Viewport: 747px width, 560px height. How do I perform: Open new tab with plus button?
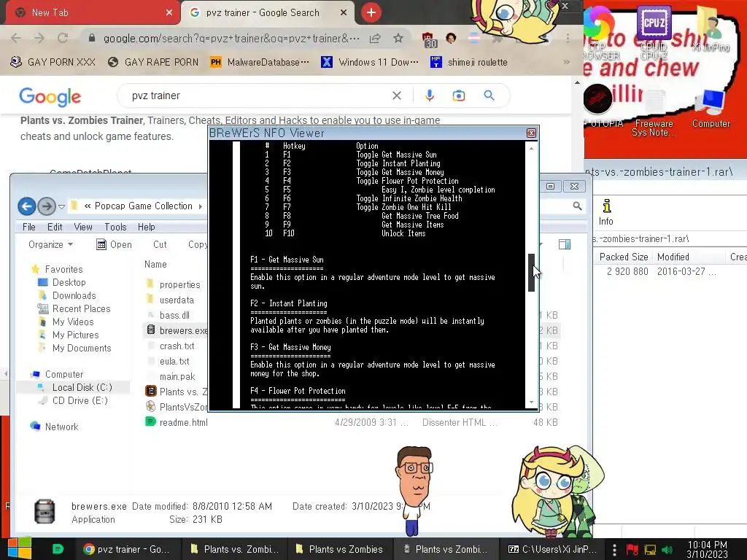pyautogui.click(x=371, y=12)
